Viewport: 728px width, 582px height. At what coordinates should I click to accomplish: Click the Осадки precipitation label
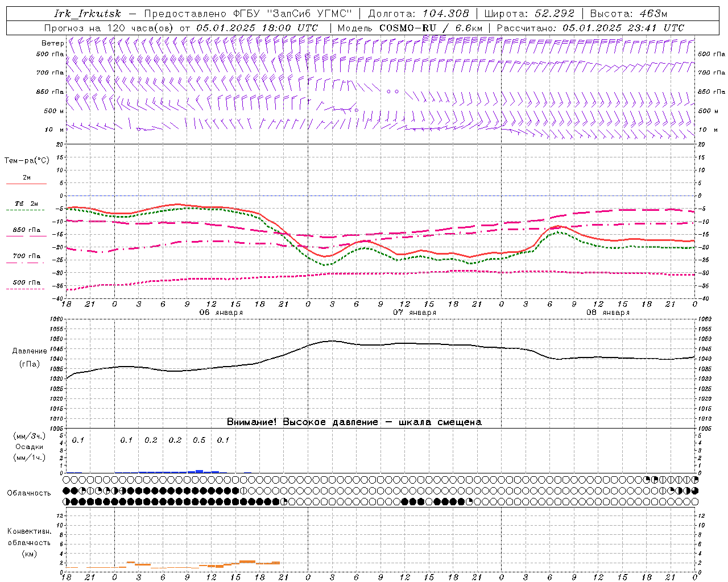click(x=30, y=447)
